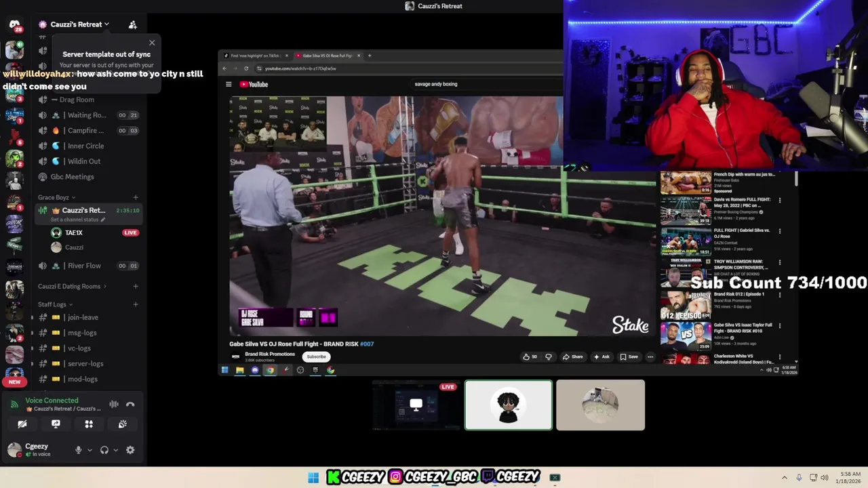
Task: Open the vc-logs text channel
Action: pyautogui.click(x=87, y=348)
